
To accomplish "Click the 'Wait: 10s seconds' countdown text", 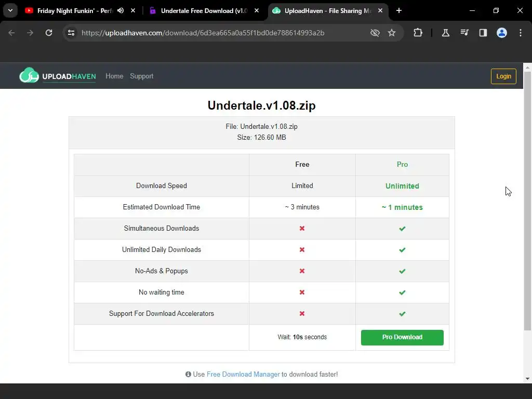I will coord(302,337).
